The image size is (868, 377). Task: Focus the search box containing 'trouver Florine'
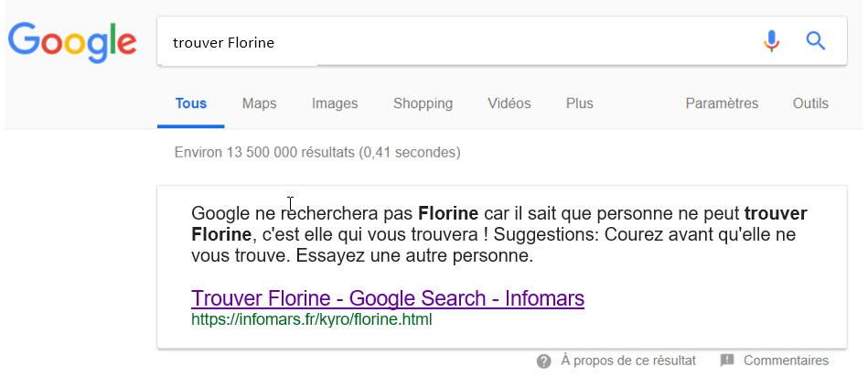(x=457, y=42)
